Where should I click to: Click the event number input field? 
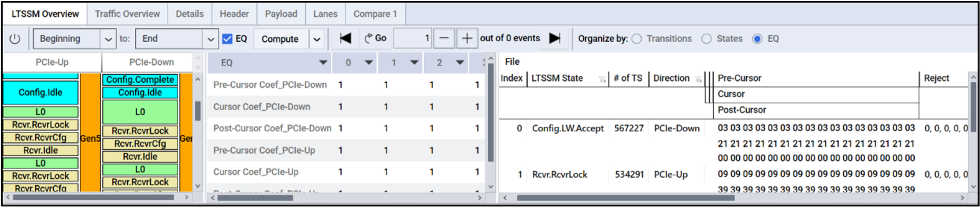[412, 39]
